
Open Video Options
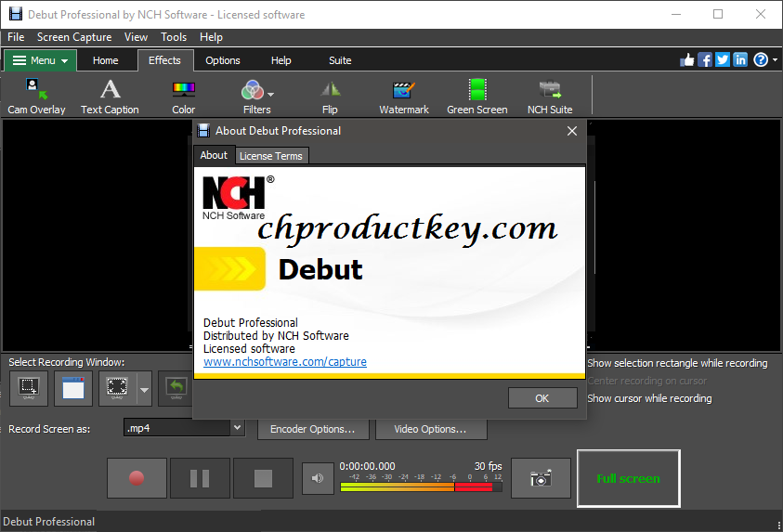(x=431, y=429)
